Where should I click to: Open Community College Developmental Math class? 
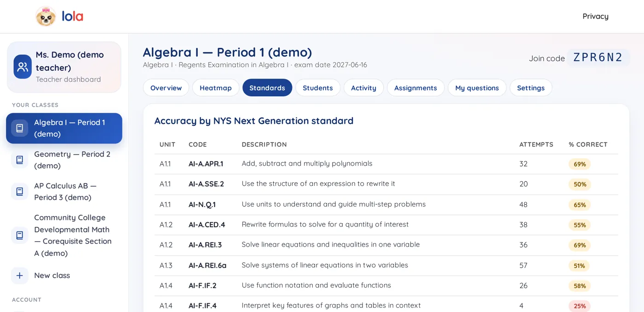64,235
